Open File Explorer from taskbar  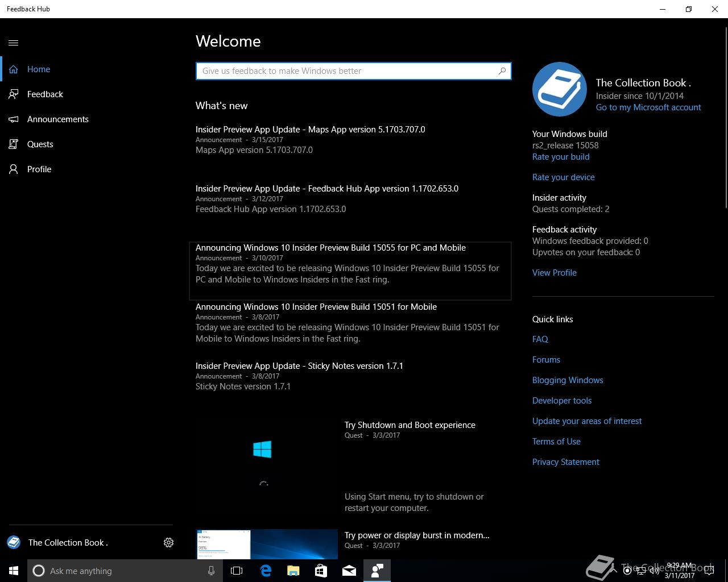point(293,571)
